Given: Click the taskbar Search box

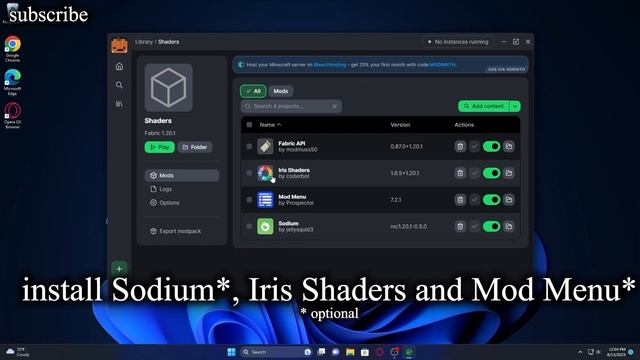Looking at the screenshot, I should pyautogui.click(x=276, y=352).
